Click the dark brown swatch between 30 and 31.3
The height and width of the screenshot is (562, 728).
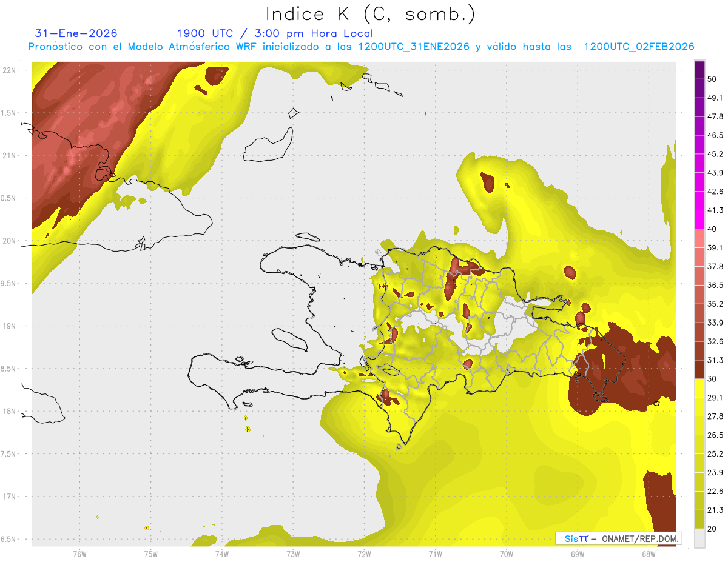tap(699, 370)
